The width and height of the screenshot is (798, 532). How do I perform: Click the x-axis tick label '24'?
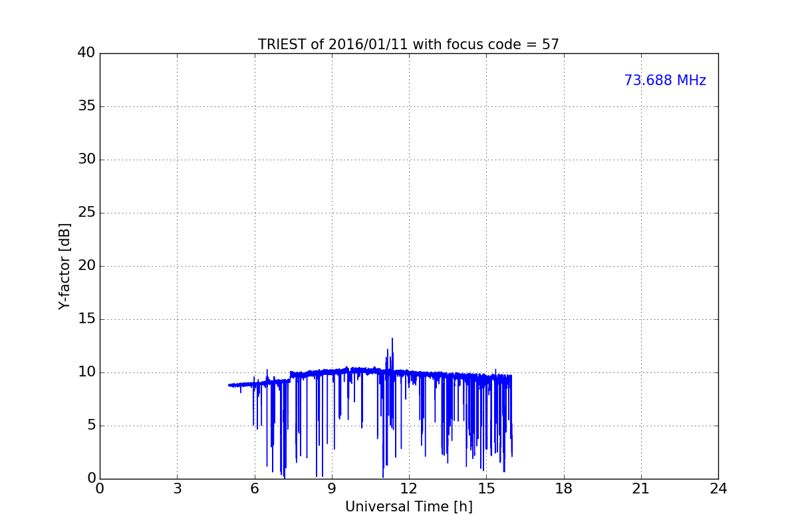718,489
